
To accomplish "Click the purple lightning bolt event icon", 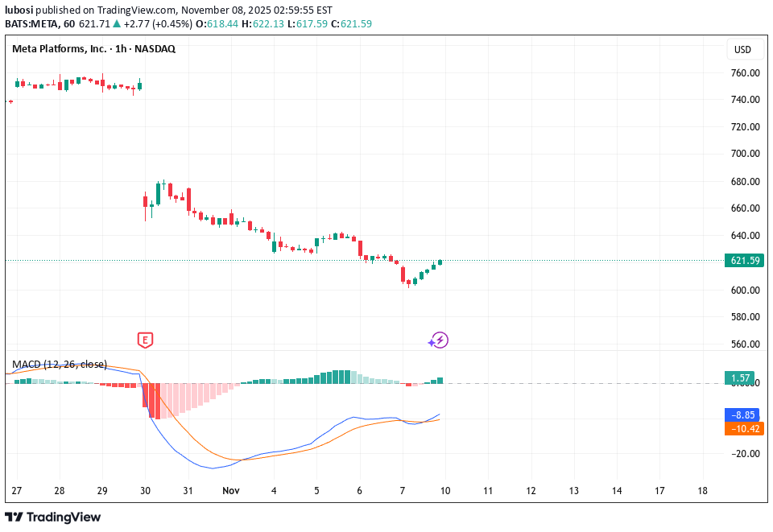I will point(439,340).
